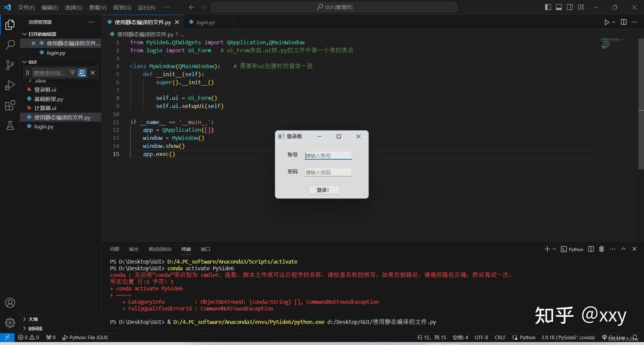The width and height of the screenshot is (644, 345).
Task: Toggle the panel maximize chevron
Action: coord(623,249)
